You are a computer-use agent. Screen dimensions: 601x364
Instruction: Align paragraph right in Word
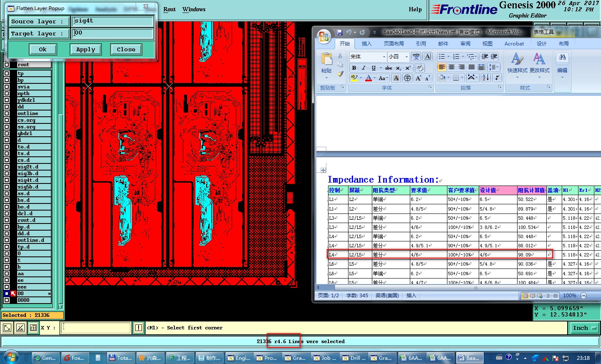pos(462,67)
